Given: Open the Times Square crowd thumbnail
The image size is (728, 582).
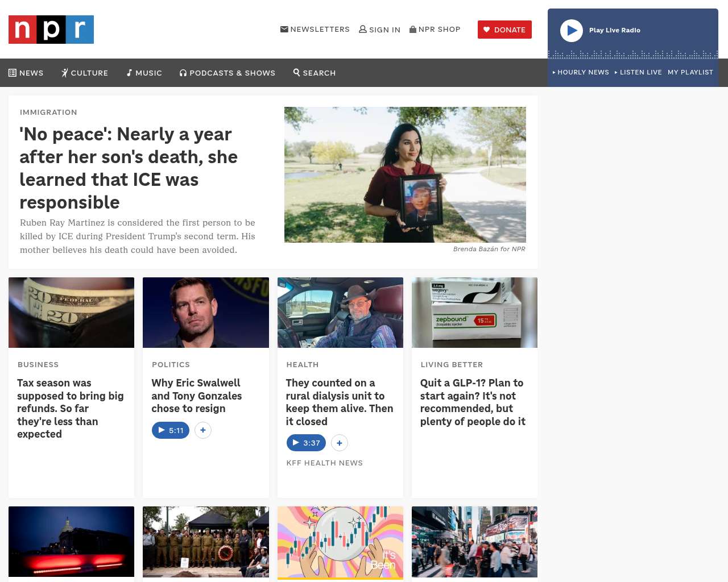Looking at the screenshot, I should tap(474, 542).
